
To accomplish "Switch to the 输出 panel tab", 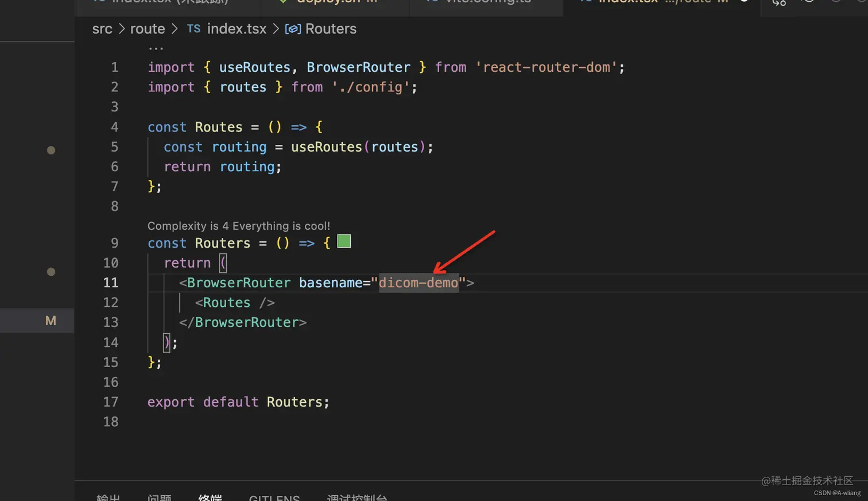I will pos(108,497).
